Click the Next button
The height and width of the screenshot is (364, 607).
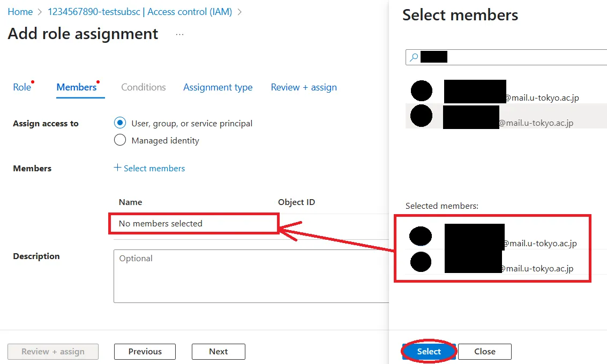218,352
